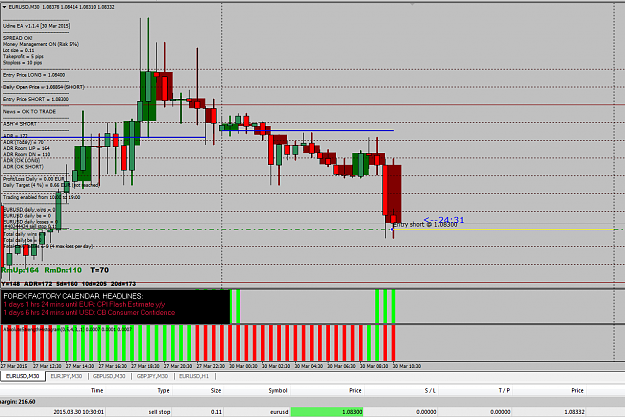
Task: Select the current price cell 1.08332
Action: pyautogui.click(x=574, y=412)
